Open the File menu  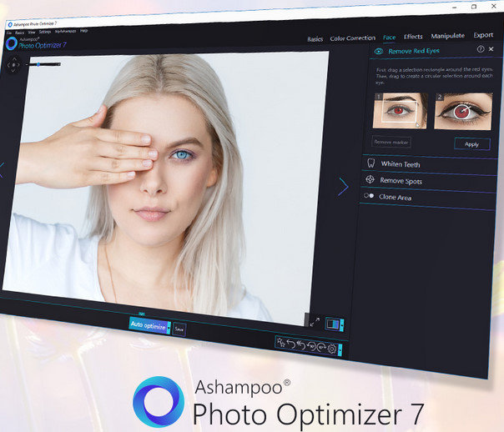tap(9, 33)
